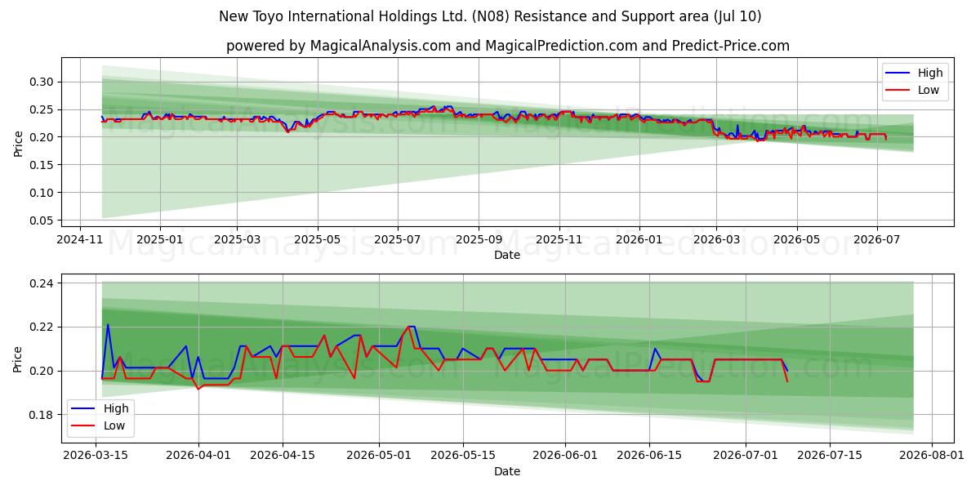Click the 0.15 price tick on upper chart
980x490 pixels.
pos(42,165)
